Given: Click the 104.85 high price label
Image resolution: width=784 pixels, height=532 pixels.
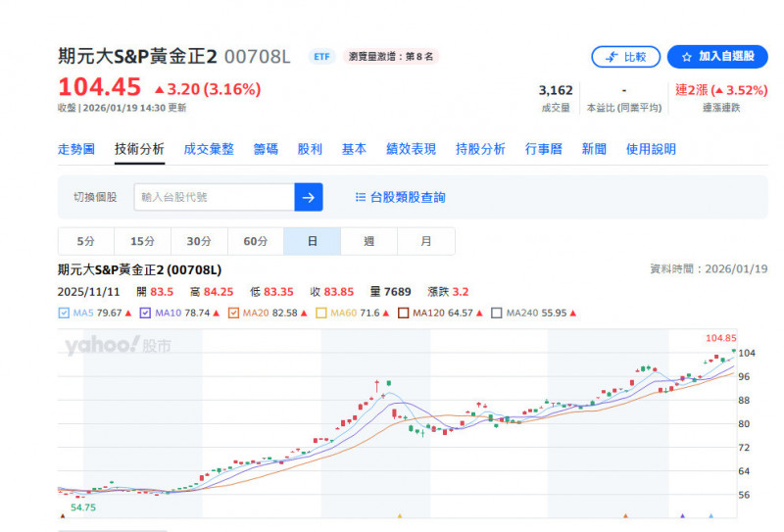Looking at the screenshot, I should (x=720, y=338).
